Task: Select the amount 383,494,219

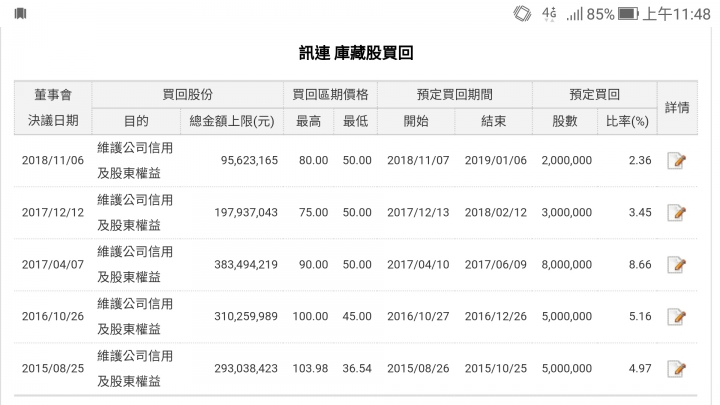Action: (x=246, y=264)
